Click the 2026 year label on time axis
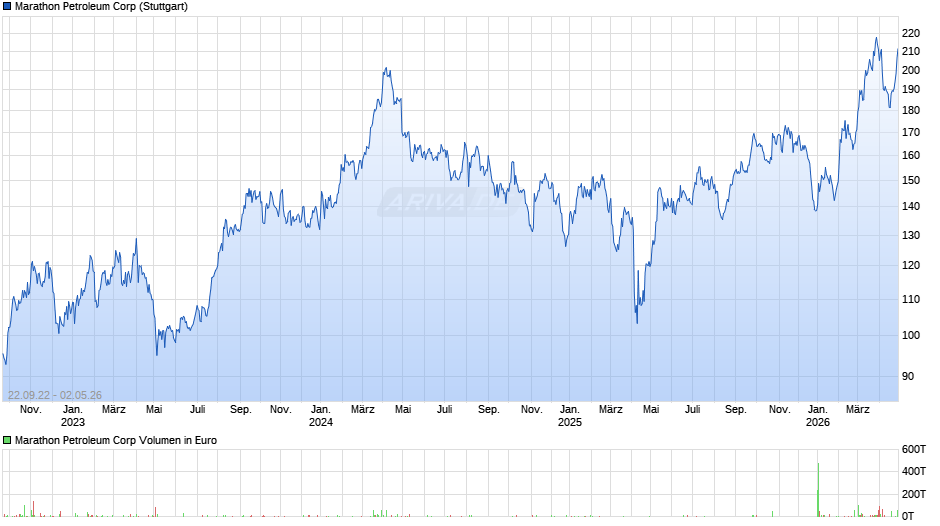This screenshot has width=940, height=526. (x=818, y=422)
